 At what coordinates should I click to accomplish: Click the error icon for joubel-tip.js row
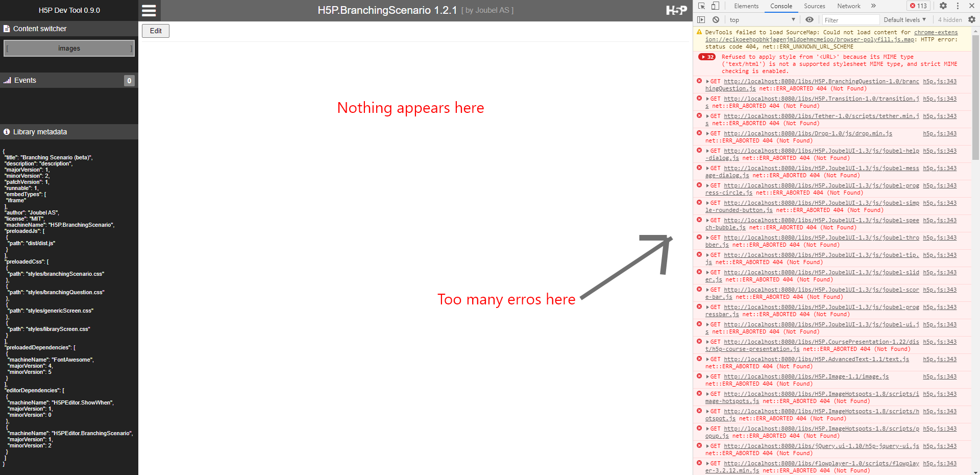coord(699,254)
